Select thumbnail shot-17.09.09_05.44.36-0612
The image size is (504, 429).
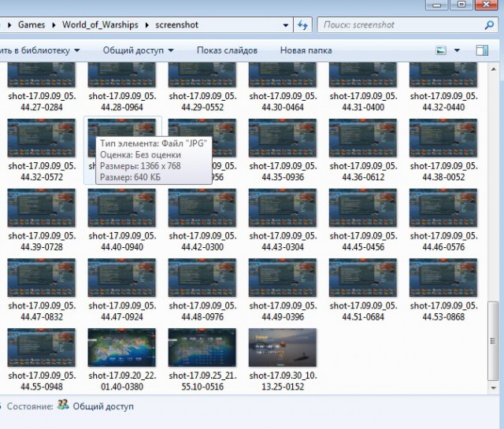363,138
